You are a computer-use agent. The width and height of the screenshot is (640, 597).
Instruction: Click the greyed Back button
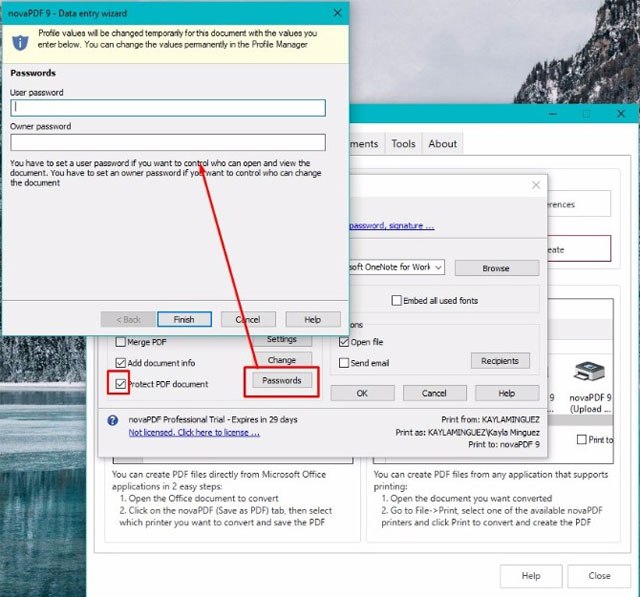pyautogui.click(x=128, y=320)
